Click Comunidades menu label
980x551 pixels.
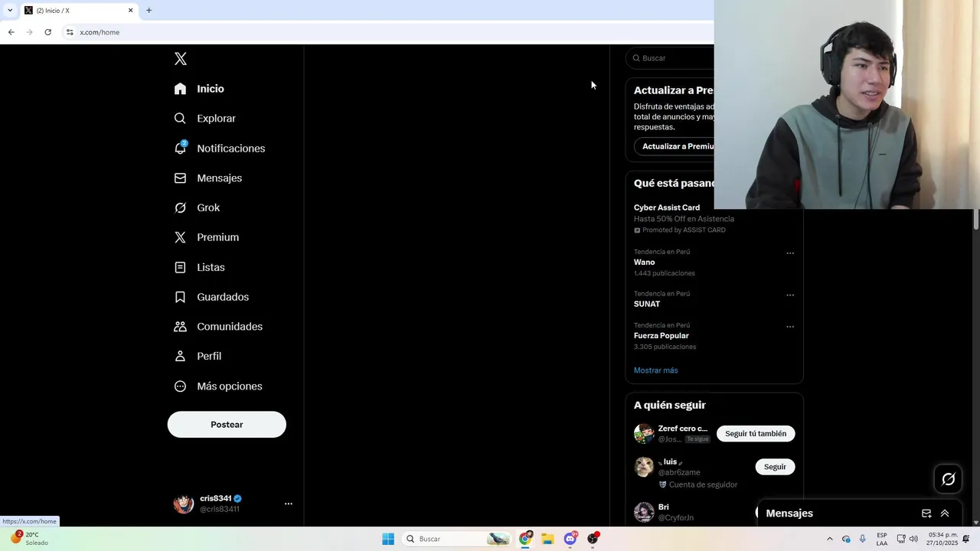pos(230,327)
